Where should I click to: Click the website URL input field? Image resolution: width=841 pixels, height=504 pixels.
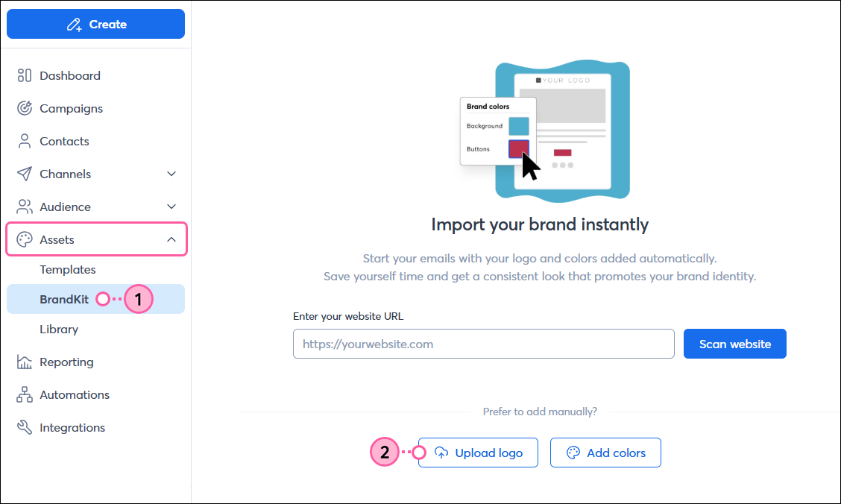(x=483, y=344)
